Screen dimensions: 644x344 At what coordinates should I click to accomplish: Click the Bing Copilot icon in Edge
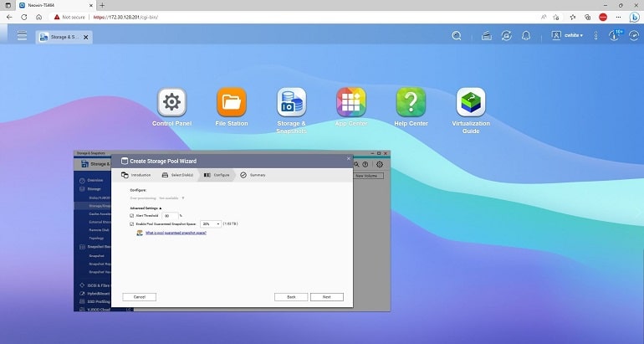pyautogui.click(x=635, y=18)
